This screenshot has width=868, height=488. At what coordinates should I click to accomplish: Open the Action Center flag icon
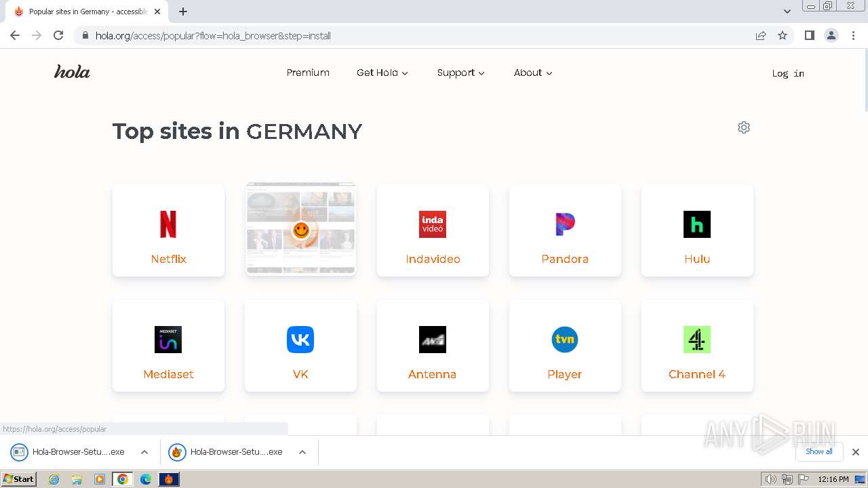(x=802, y=479)
